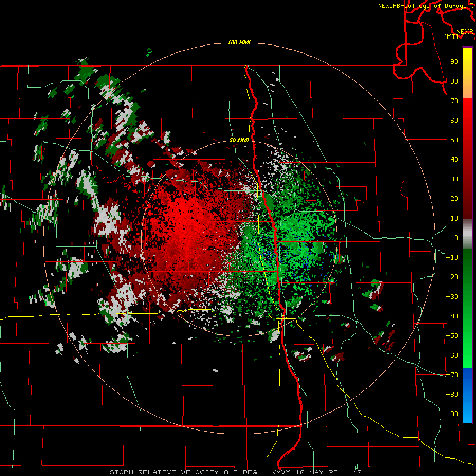Click the "100 NMI" range ring label
476x476 pixels.
click(239, 42)
